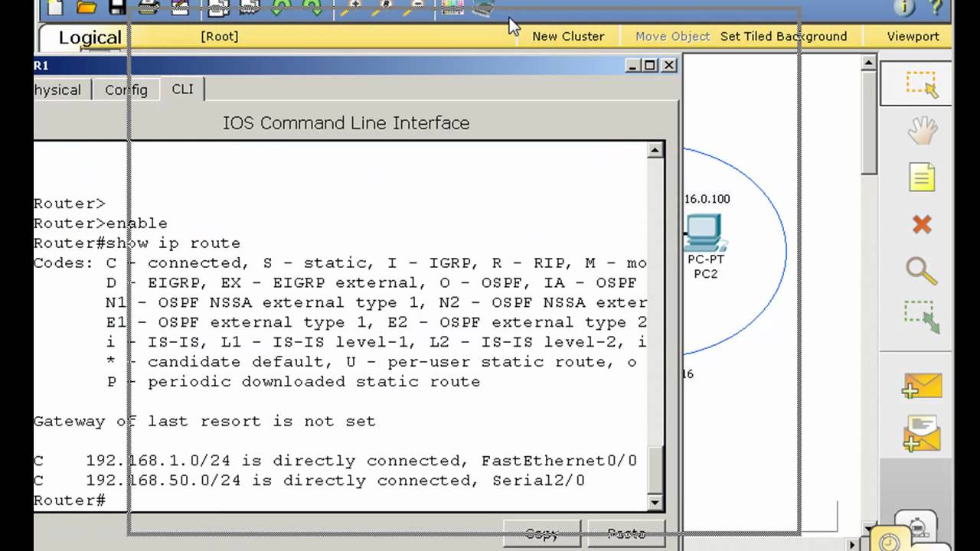Click the Copy button below the CLI
This screenshot has height=551, width=980.
click(x=542, y=533)
